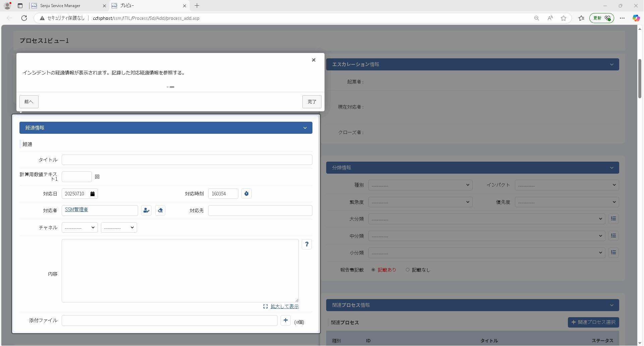
Task: Open a new browser tab with plus
Action: point(197,6)
